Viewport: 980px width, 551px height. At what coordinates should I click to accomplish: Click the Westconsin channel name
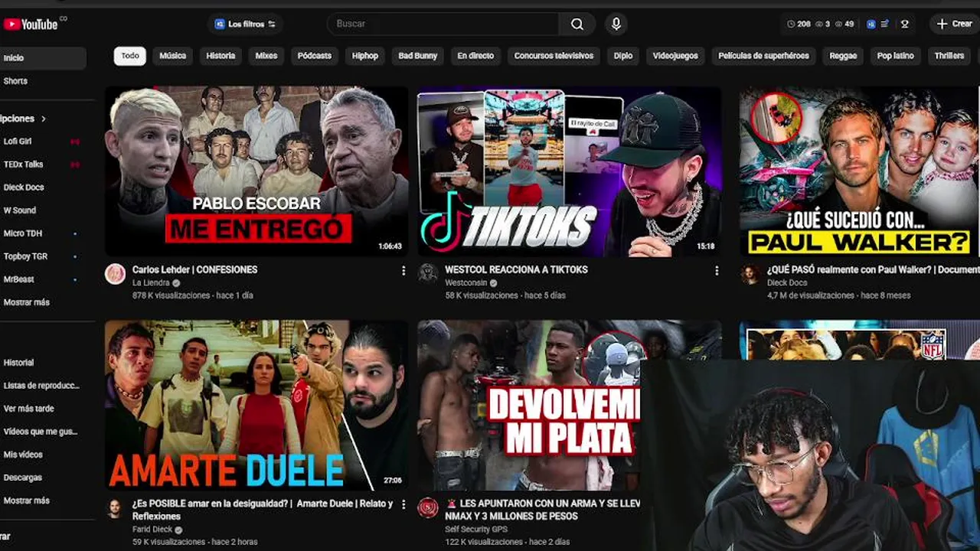(x=465, y=283)
